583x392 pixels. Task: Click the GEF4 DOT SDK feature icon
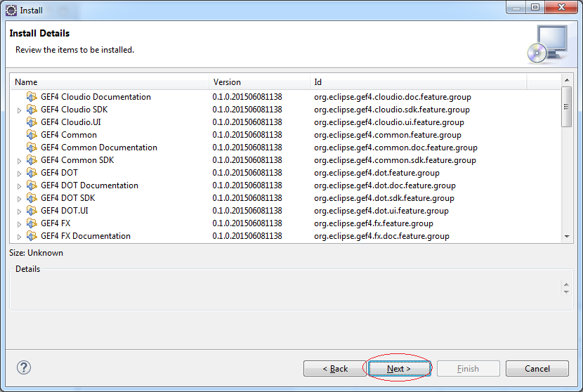point(32,198)
